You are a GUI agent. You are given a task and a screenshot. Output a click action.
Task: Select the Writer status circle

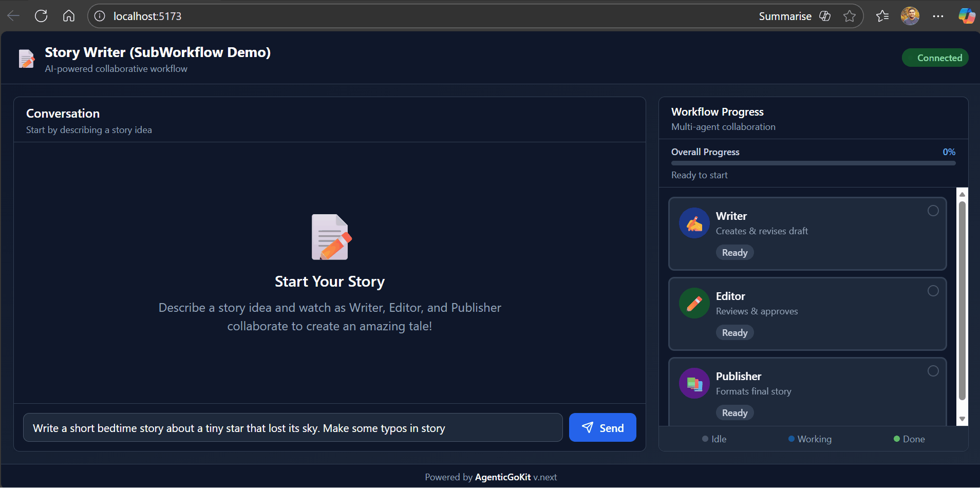coord(933,211)
